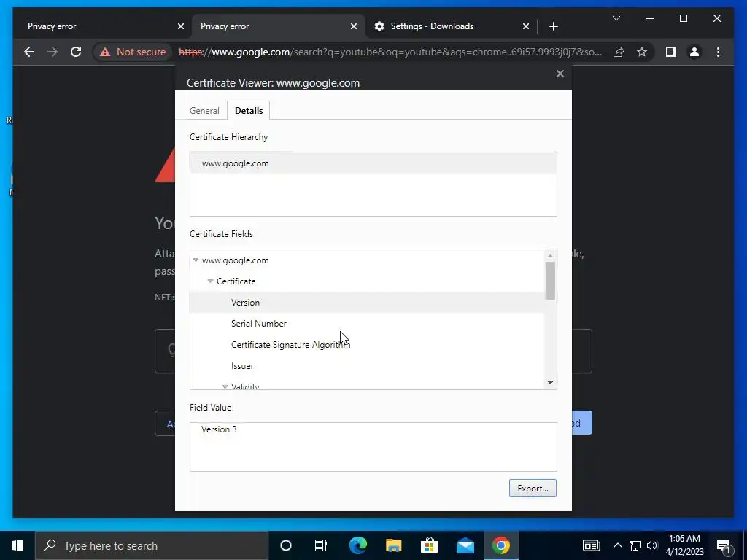Image resolution: width=747 pixels, height=560 pixels.
Task: Open the clock and date flyout
Action: pyautogui.click(x=684, y=545)
